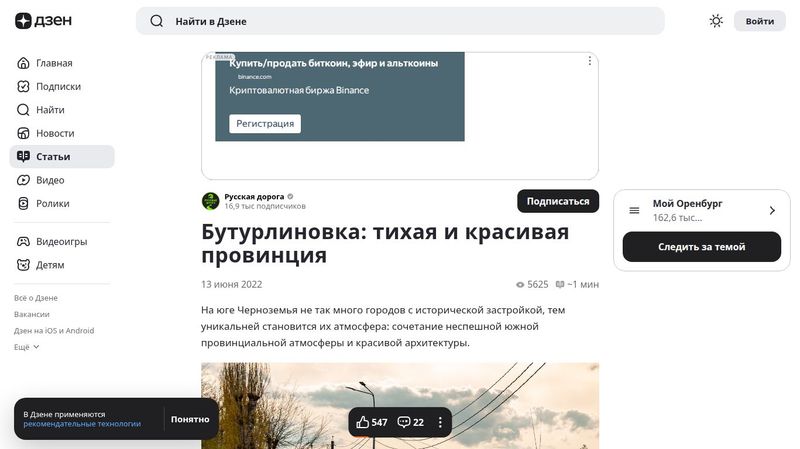Click the Мой Оренбург list icon
The height and width of the screenshot is (449, 800).
coord(634,210)
